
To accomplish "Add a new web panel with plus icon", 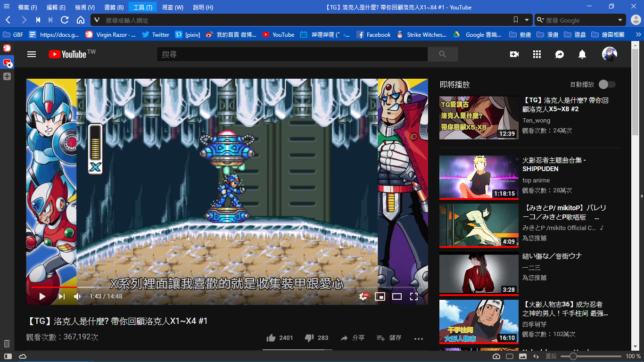I will pos(7,76).
